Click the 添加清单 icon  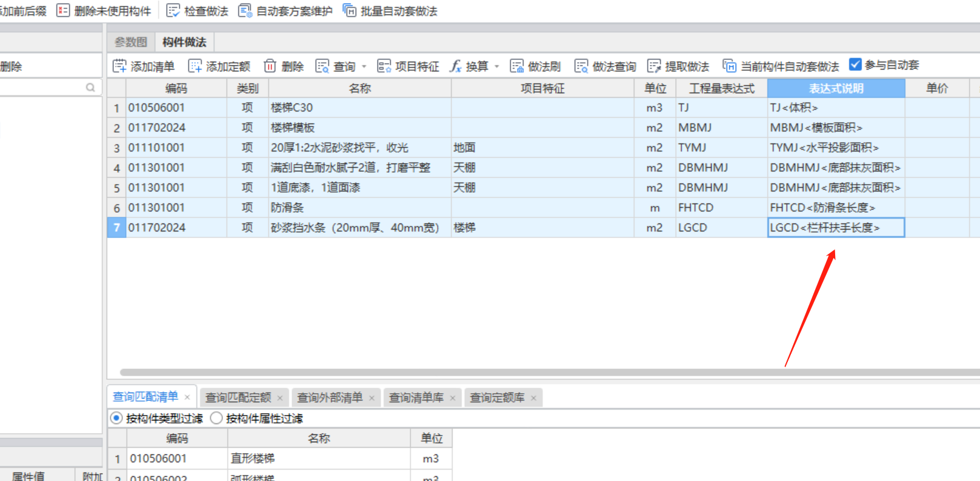[x=119, y=66]
